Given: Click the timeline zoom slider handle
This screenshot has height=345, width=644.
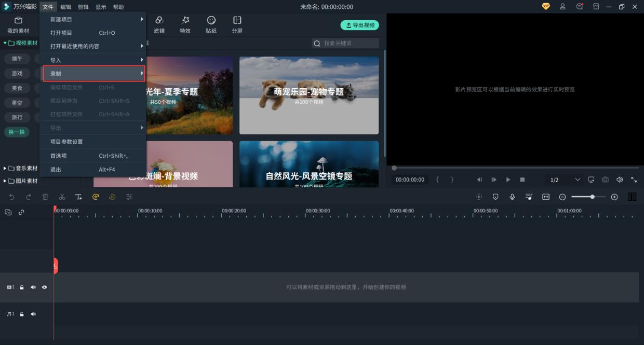Looking at the screenshot, I should (x=593, y=197).
